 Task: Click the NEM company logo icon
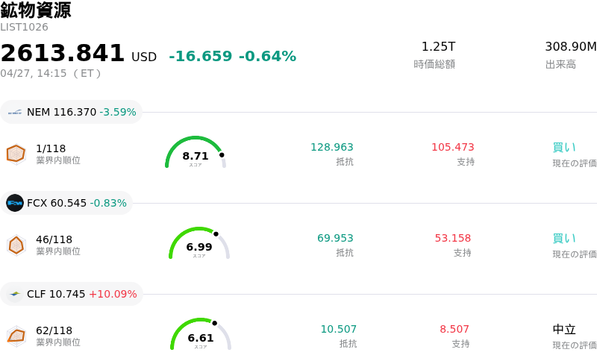[x=15, y=113]
